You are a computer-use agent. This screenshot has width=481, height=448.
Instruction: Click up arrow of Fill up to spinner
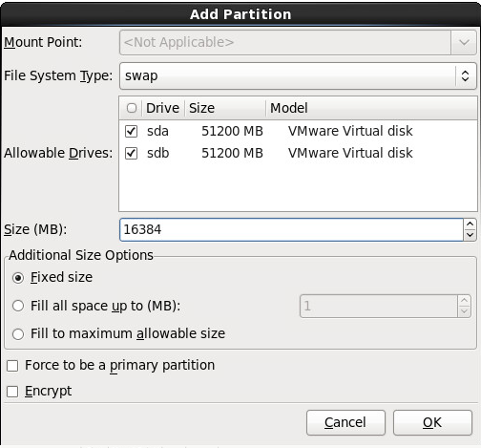(x=464, y=300)
